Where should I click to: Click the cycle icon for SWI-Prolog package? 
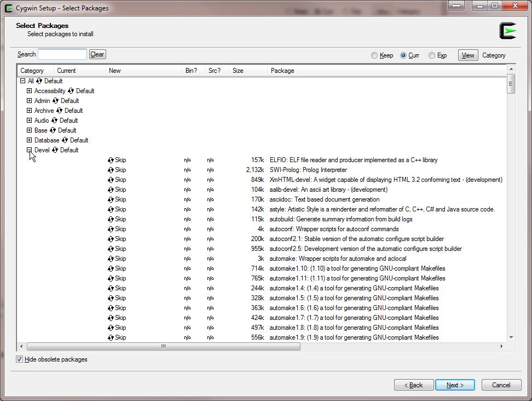point(111,170)
